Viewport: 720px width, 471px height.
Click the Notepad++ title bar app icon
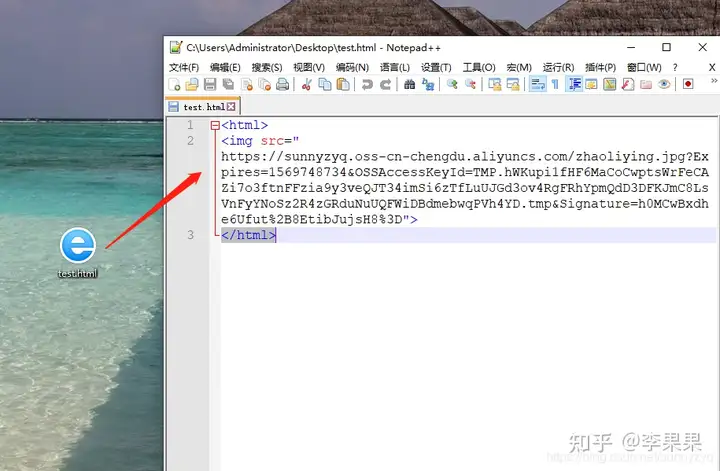pos(175,47)
